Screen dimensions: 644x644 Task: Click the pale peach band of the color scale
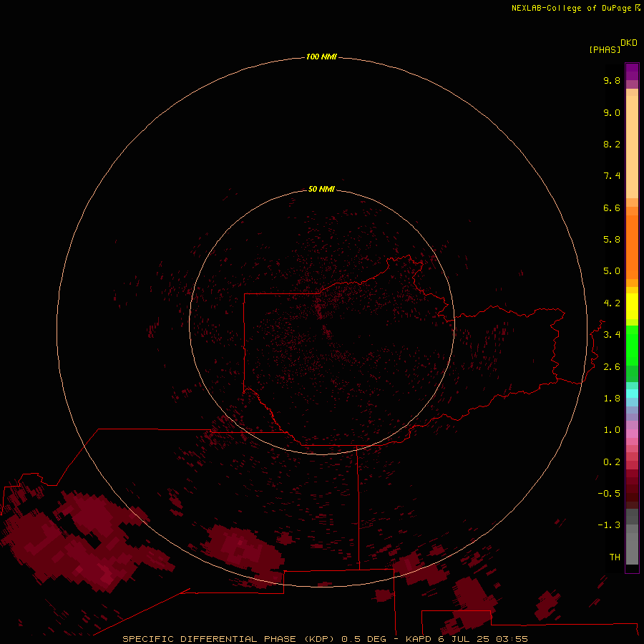click(x=632, y=147)
